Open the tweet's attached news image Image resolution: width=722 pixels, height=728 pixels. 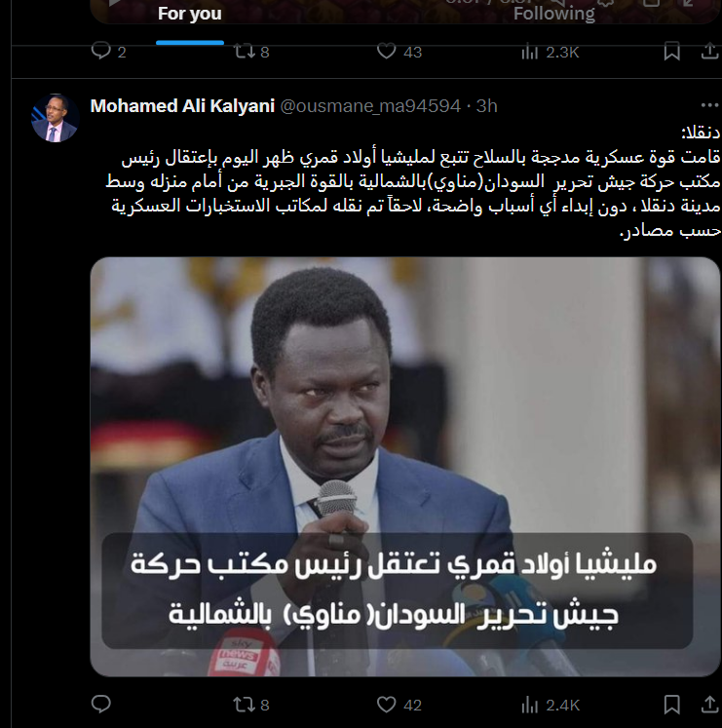405,466
